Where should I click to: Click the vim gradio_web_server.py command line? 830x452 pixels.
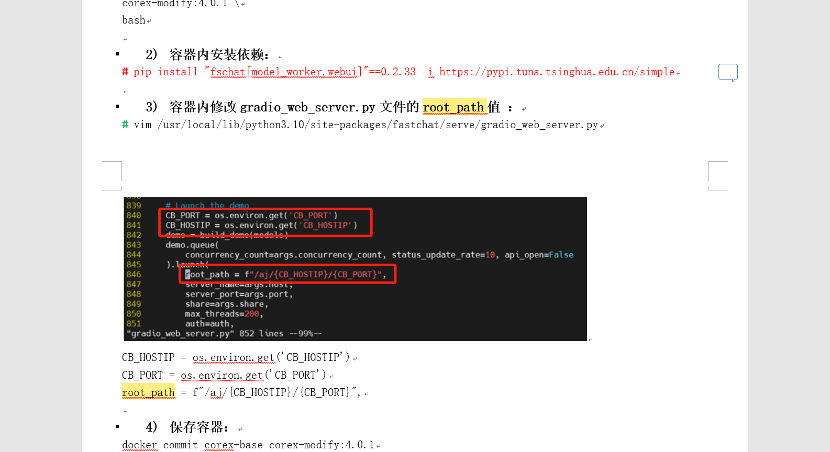point(363,125)
